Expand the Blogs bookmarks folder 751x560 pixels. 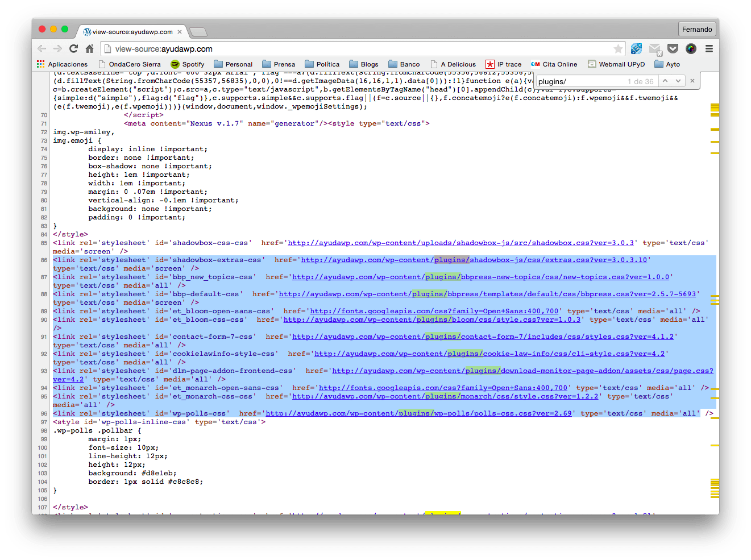[x=363, y=64]
